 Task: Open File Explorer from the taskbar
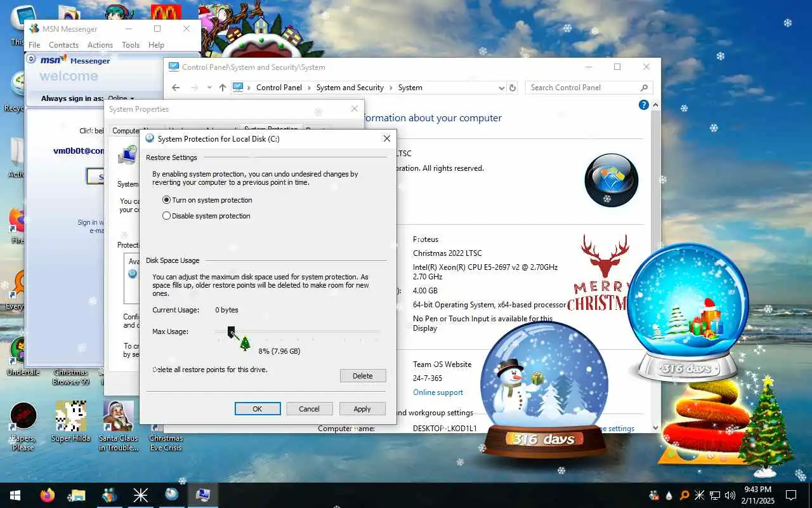pos(77,495)
